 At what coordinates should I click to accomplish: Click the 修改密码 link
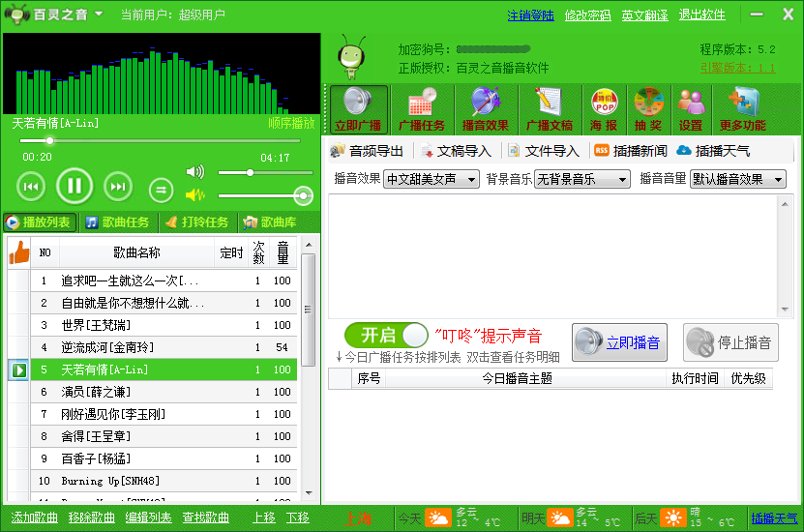coord(587,15)
